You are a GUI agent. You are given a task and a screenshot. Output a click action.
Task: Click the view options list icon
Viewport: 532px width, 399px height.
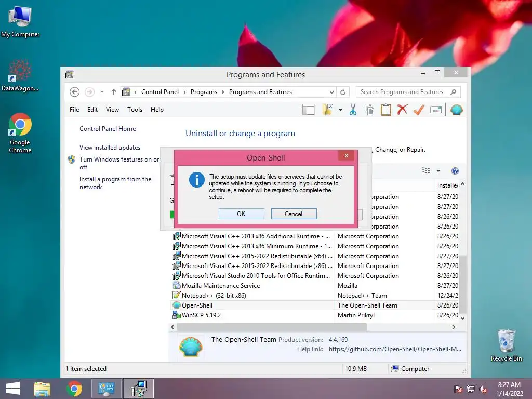point(426,170)
